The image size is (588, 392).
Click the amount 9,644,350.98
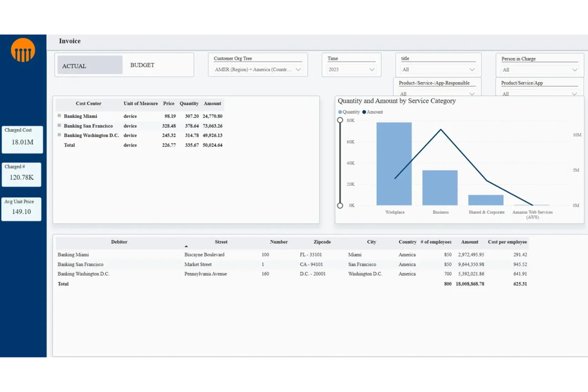point(471,264)
